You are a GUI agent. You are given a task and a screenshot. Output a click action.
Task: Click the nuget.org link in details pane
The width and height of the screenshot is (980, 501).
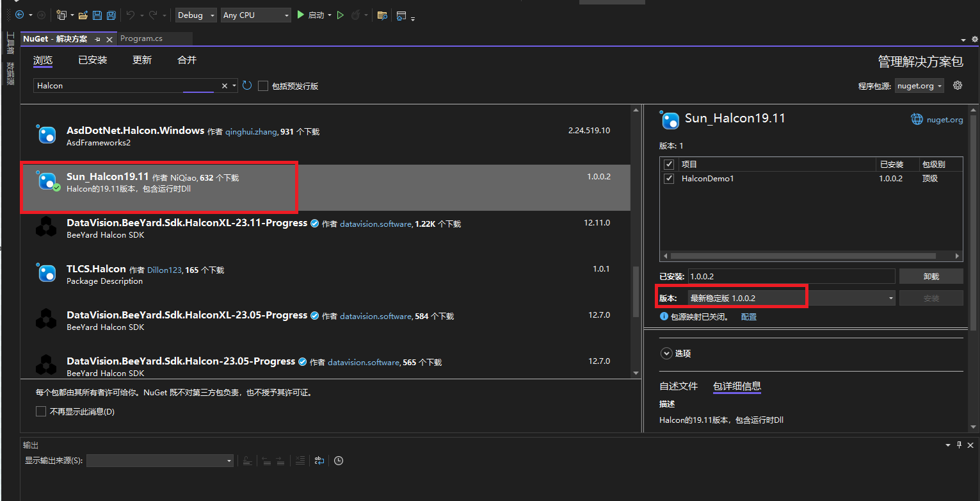[x=945, y=120]
